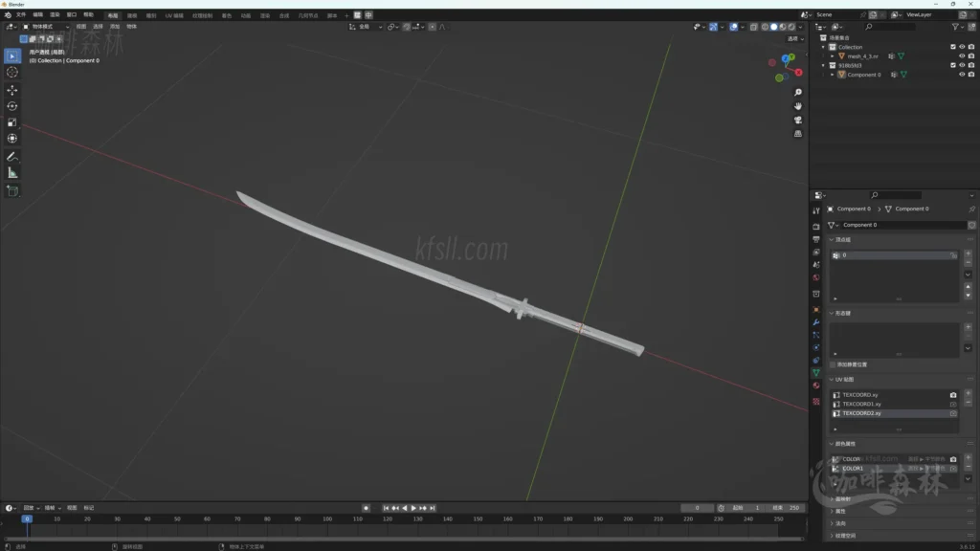The image size is (980, 551).
Task: Switch to the UV 编辑 workspace tab
Action: [x=174, y=15]
